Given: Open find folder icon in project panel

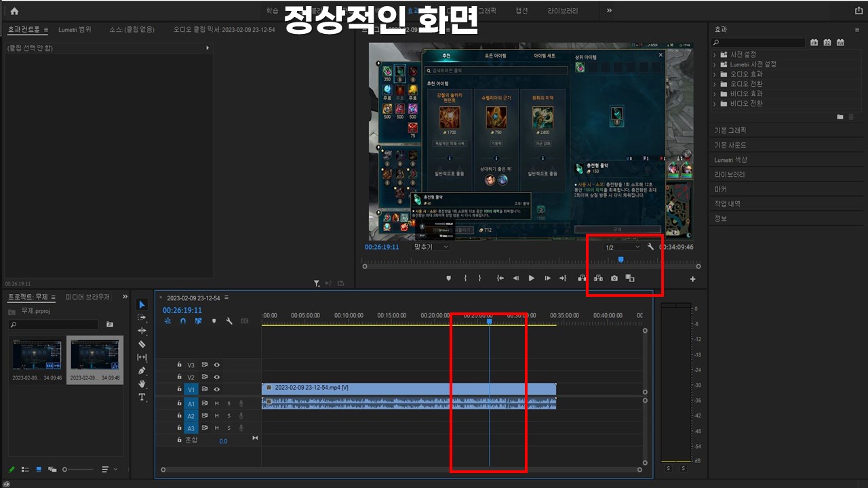Looking at the screenshot, I should (x=110, y=325).
